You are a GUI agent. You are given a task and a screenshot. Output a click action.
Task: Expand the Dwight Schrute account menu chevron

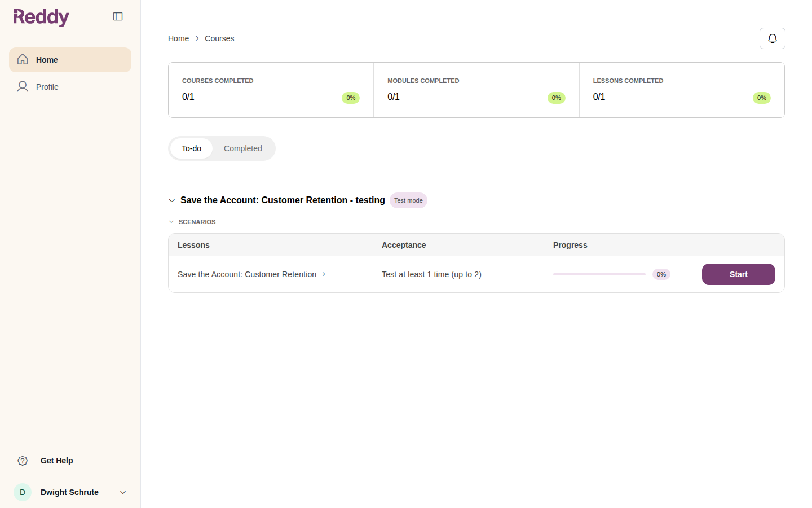[x=123, y=492]
